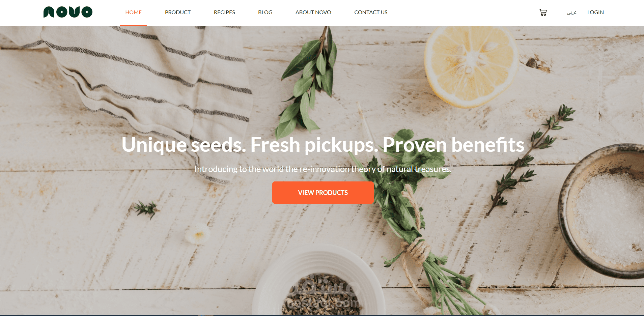Navigate to RECIPES
The image size is (644, 316).
(x=224, y=12)
